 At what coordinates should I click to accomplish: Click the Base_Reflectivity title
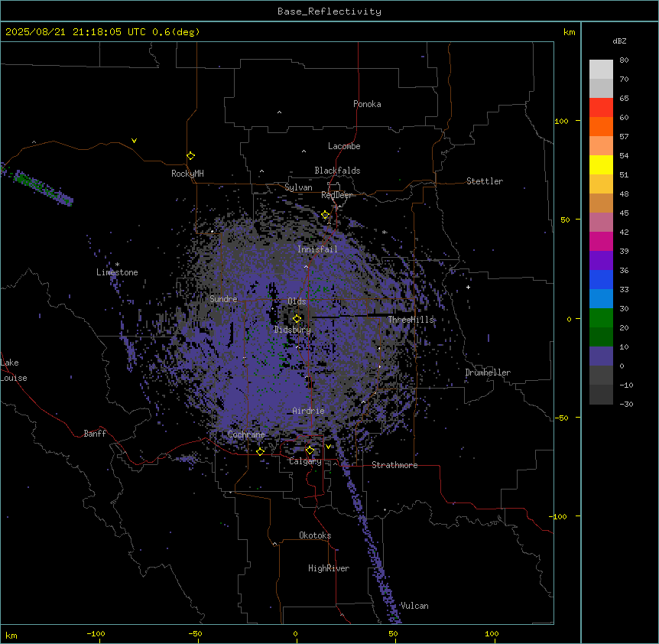tap(329, 11)
